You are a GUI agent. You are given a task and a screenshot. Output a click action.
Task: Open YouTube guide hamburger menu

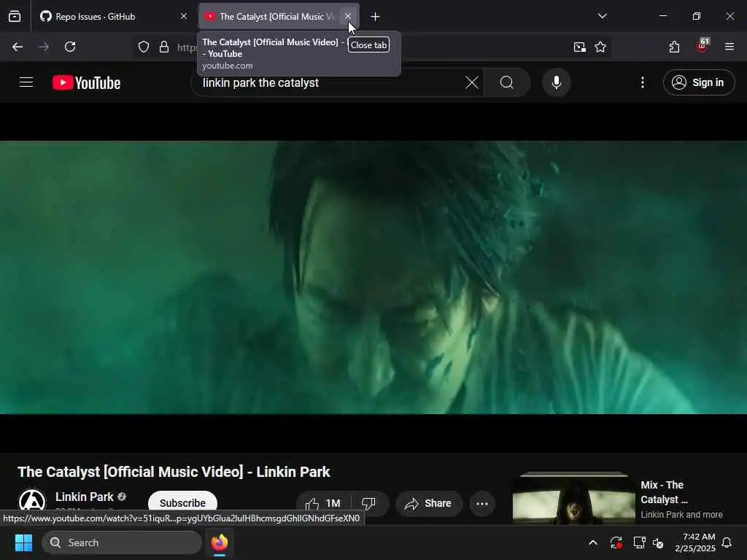pos(26,82)
